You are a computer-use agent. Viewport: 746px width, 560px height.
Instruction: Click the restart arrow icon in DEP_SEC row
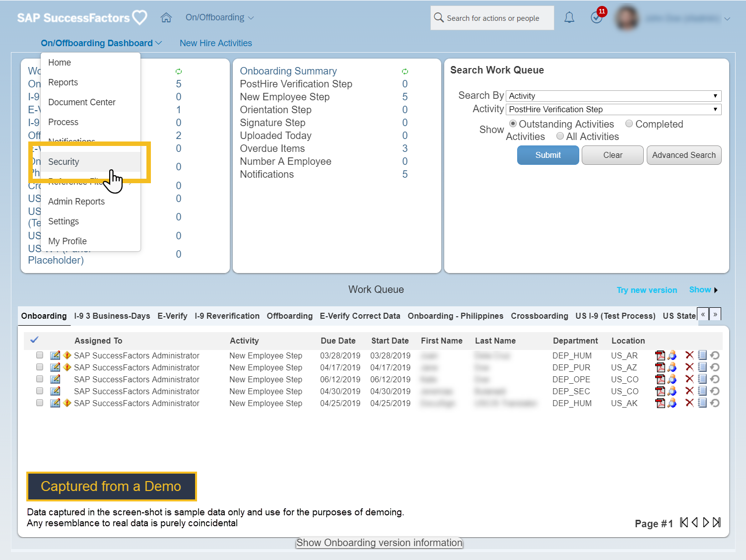715,391
